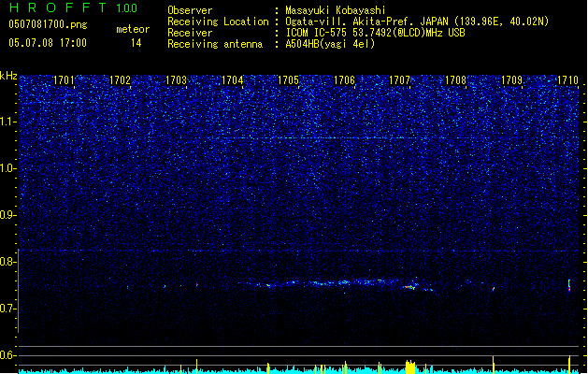Click the 1701 time marker

pos(64,80)
